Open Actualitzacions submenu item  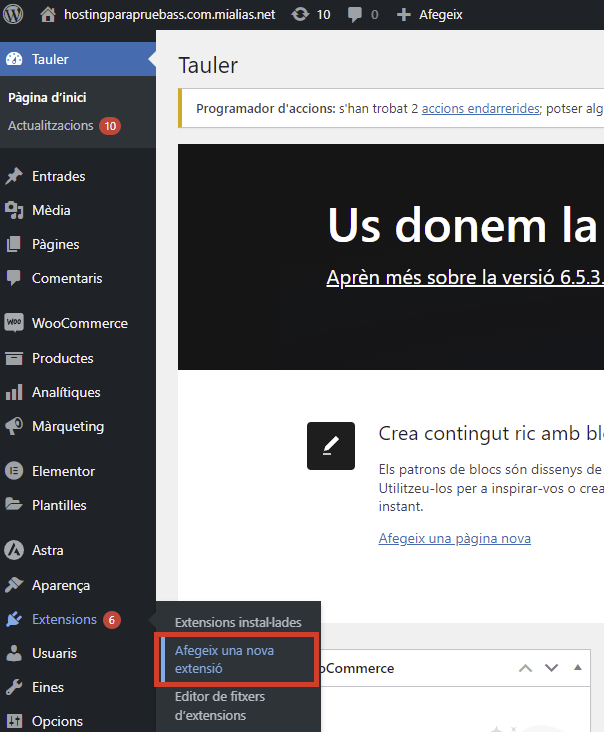click(50, 126)
